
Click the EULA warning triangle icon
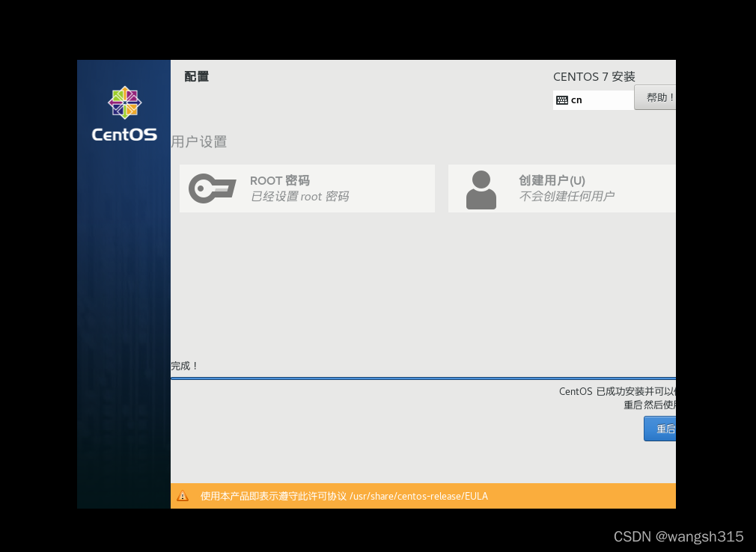coord(183,496)
